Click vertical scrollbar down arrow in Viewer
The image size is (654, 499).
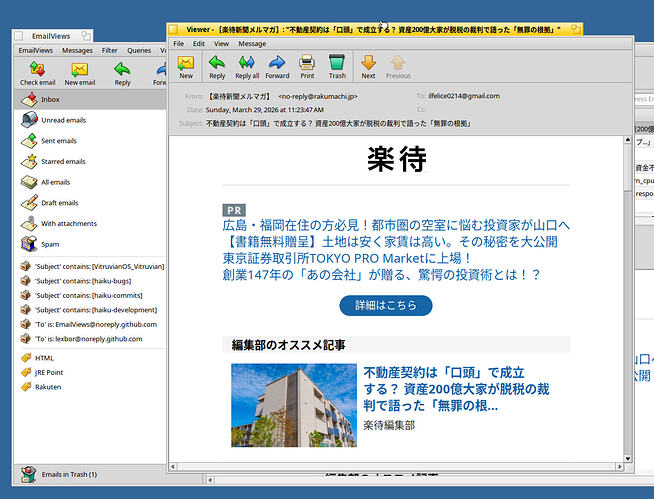[x=628, y=459]
